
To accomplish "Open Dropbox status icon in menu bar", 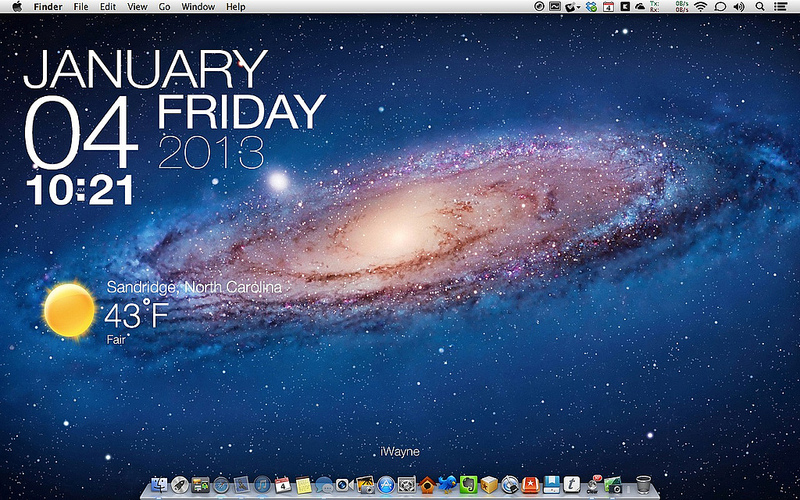I will pos(592,7).
